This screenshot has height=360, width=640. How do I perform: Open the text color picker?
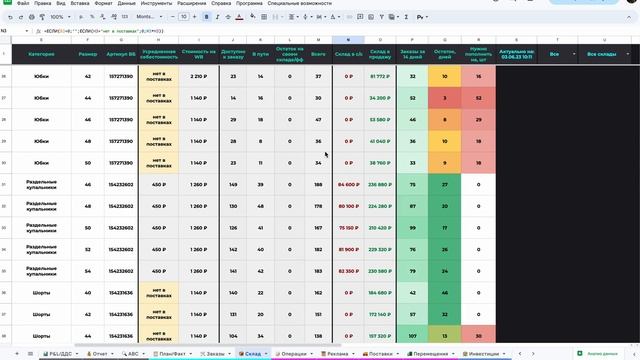[x=240, y=17]
